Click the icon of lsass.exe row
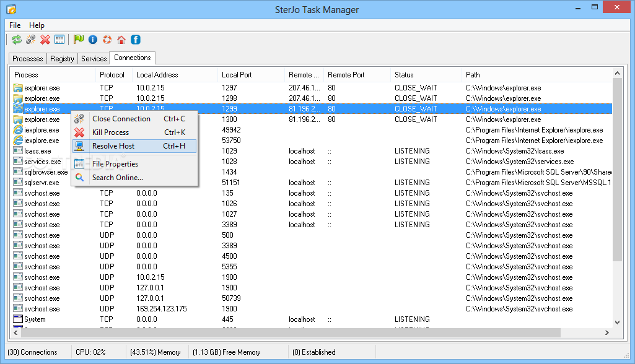The height and width of the screenshot is (364, 635). point(18,150)
